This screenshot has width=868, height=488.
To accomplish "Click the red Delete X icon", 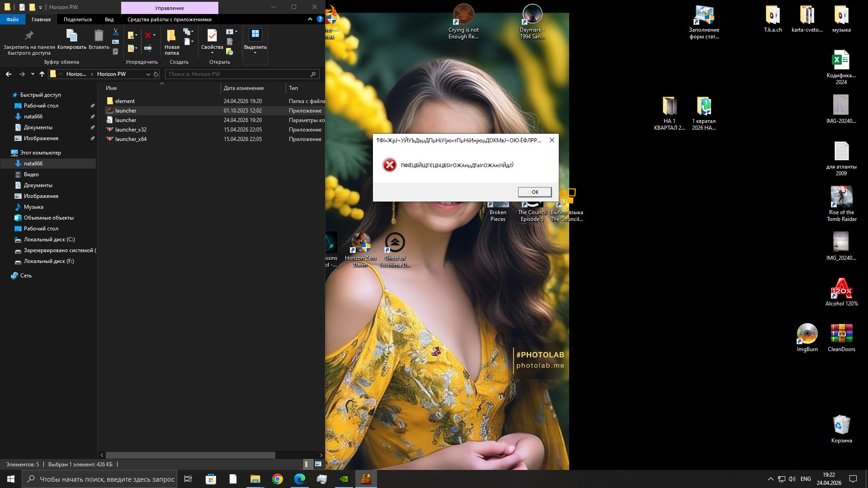I will [x=148, y=35].
